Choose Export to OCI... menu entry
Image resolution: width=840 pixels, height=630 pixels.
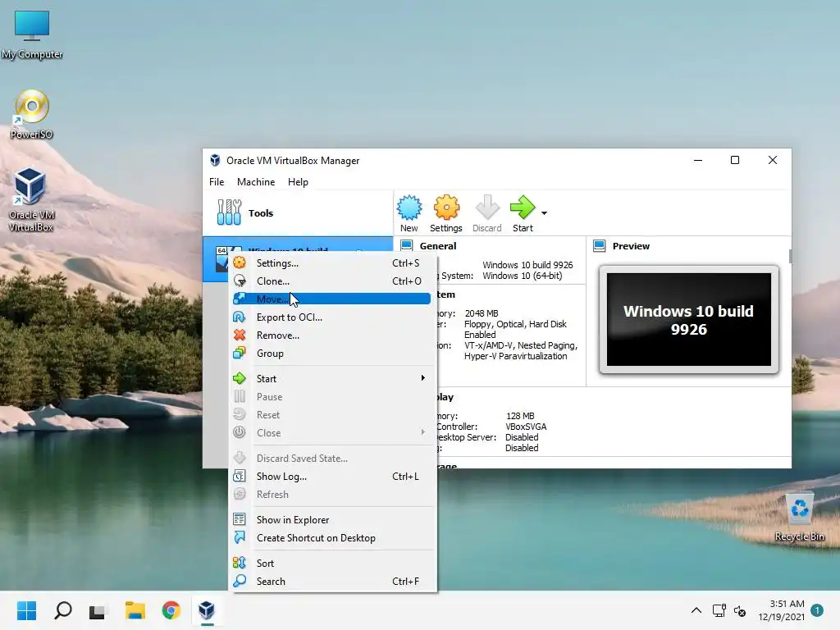pyautogui.click(x=332, y=317)
